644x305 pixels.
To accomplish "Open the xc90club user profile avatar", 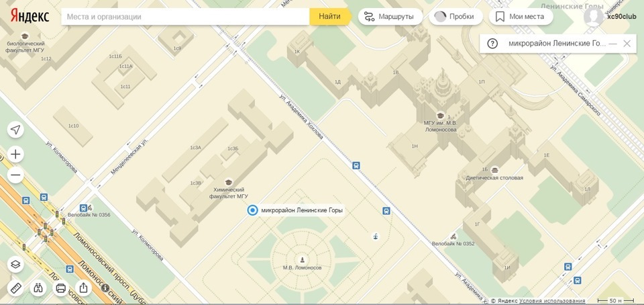I will (x=594, y=17).
